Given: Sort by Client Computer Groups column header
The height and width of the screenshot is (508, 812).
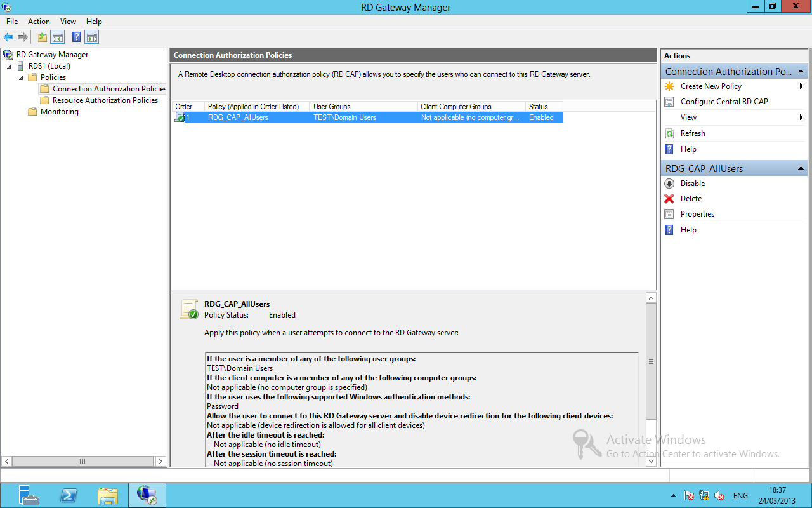Looking at the screenshot, I should (471, 107).
